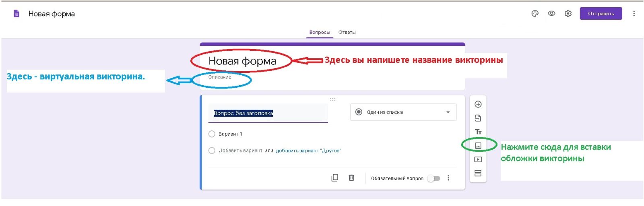Delete the question with trash icon

coord(351,178)
